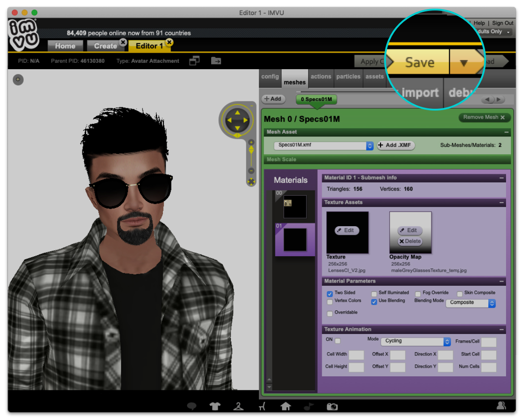Screen dimensions: 522x420
Task: Collapse the Material Parameters section
Action: (x=502, y=282)
